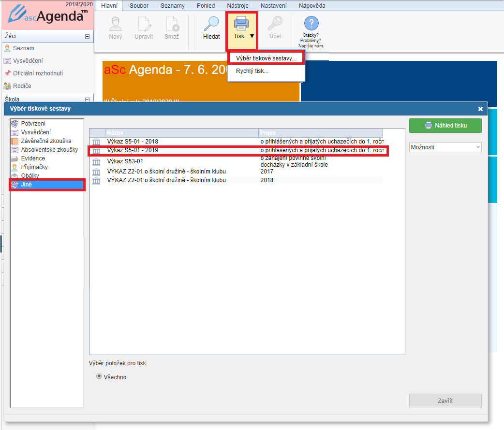Click the Potvrzení category icon
The height and width of the screenshot is (430, 504).
(15, 123)
